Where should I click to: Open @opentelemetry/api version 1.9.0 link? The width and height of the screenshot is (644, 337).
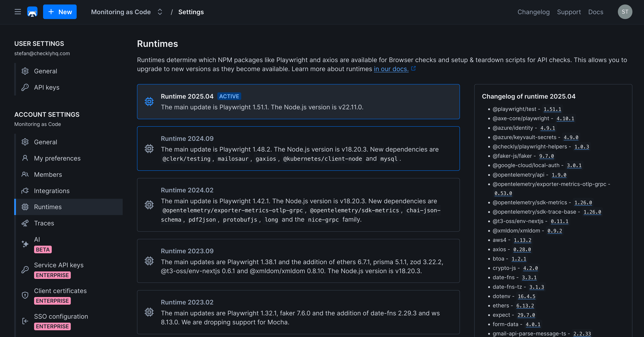559,175
